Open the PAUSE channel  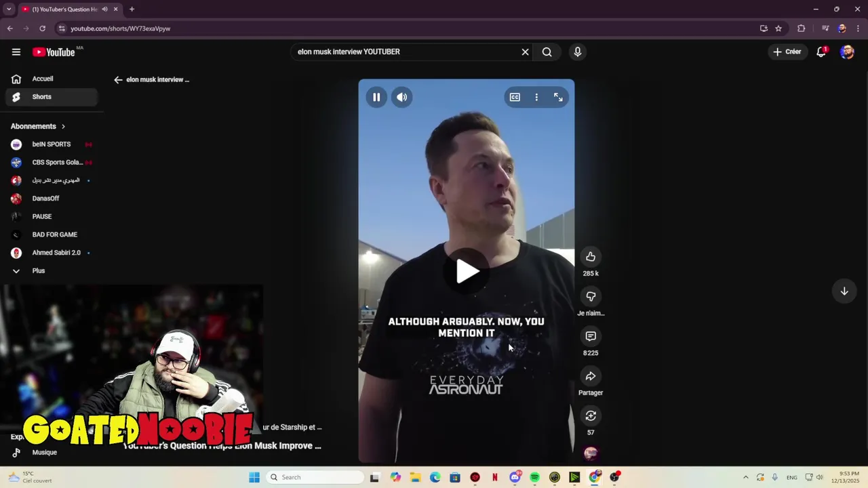pos(52,217)
